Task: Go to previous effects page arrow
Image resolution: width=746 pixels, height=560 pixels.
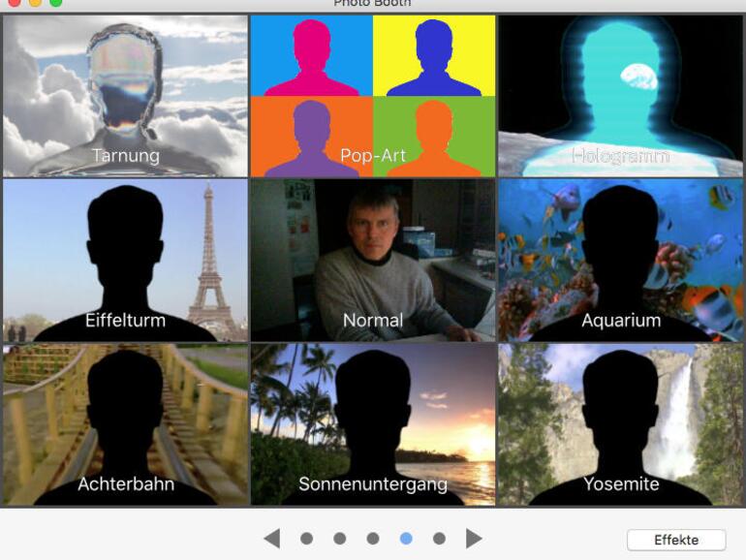Action: click(x=272, y=538)
